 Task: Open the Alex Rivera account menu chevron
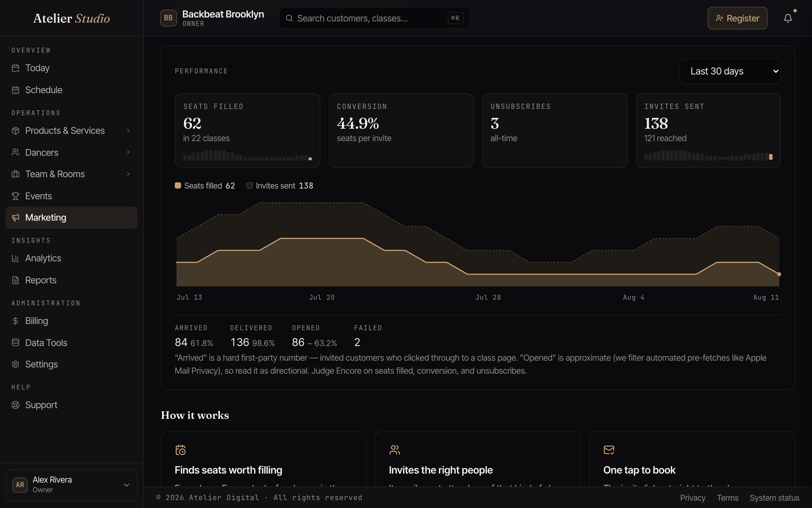127,485
